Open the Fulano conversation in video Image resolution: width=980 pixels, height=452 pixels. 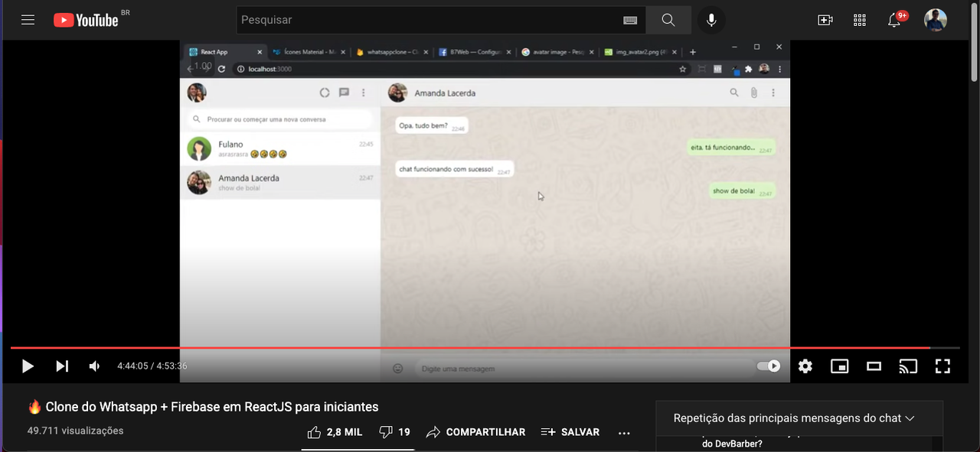pyautogui.click(x=280, y=149)
